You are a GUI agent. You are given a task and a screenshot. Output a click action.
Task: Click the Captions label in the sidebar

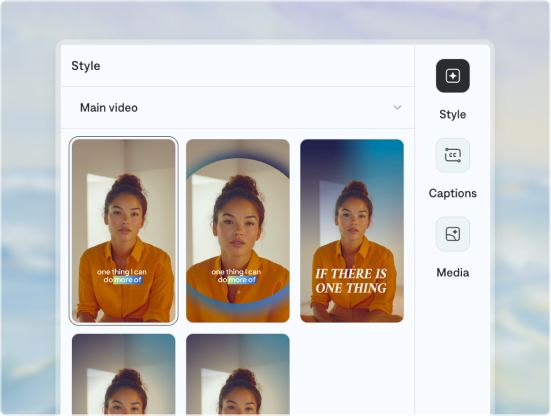(x=453, y=193)
